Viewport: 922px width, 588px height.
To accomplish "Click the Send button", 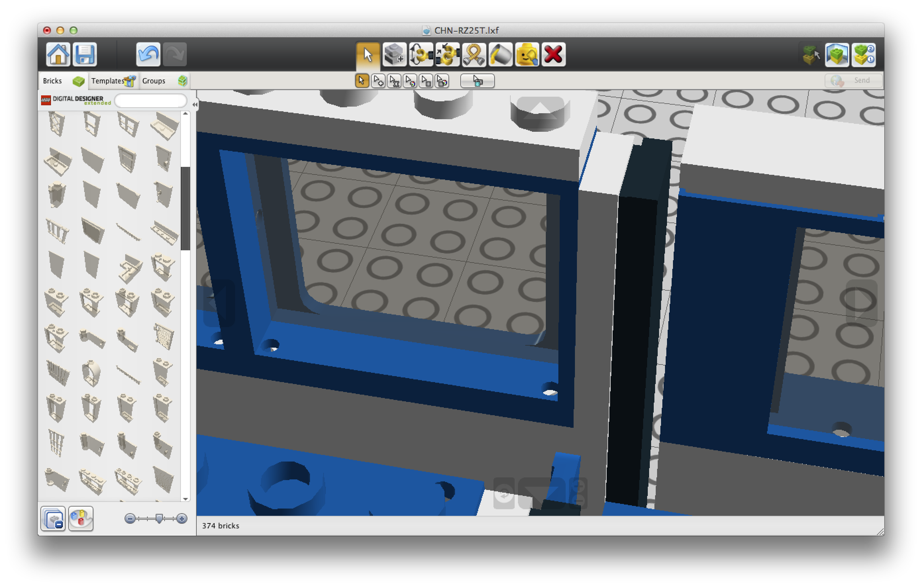I will pyautogui.click(x=853, y=80).
